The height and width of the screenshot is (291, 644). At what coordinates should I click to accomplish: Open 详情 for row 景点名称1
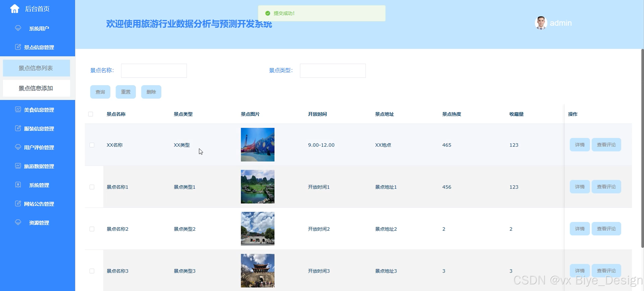[x=580, y=187]
